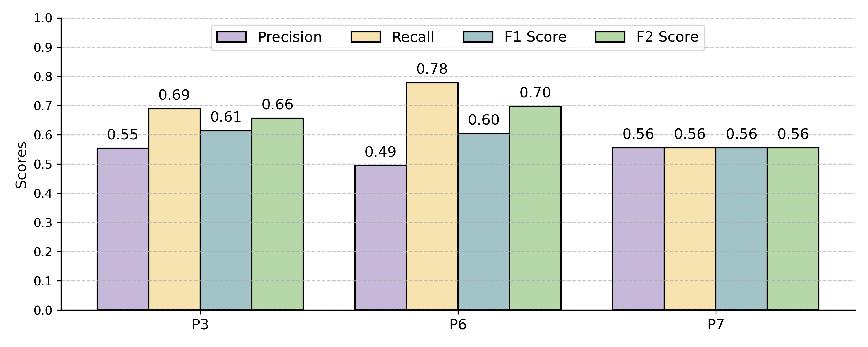Click the Scores y-axis title
Viewport: 868px width, 347px height.
click(x=22, y=165)
